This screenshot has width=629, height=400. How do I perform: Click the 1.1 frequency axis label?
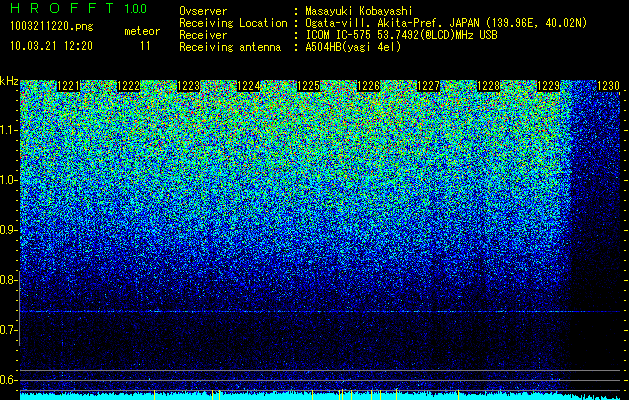click(x=8, y=130)
